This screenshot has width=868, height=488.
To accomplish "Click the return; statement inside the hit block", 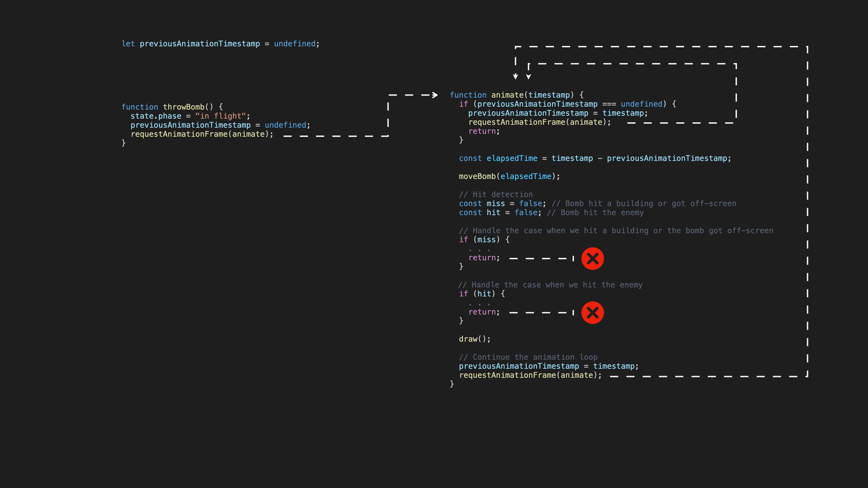I will pyautogui.click(x=484, y=312).
